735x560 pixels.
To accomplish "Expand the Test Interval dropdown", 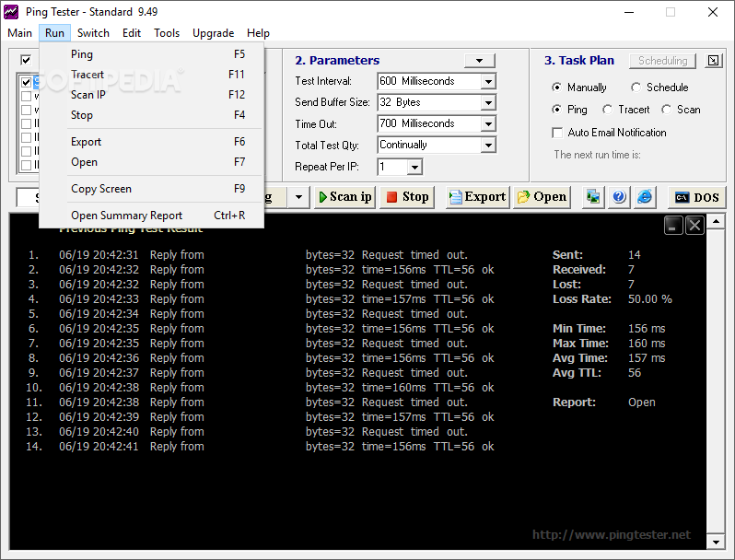I will 488,82.
